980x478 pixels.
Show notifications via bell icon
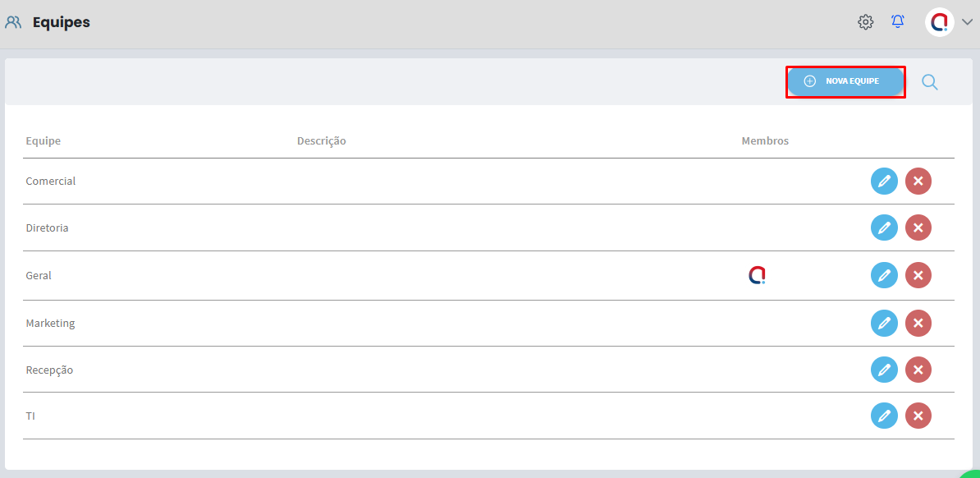898,22
